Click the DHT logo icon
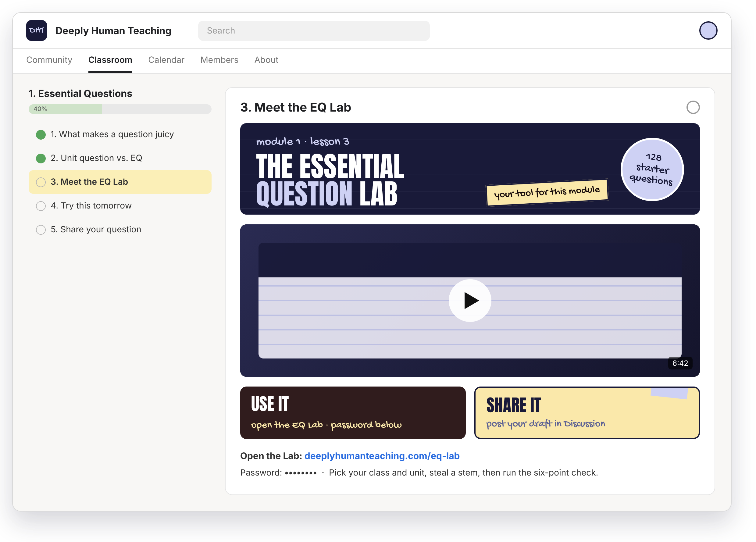 coord(36,30)
